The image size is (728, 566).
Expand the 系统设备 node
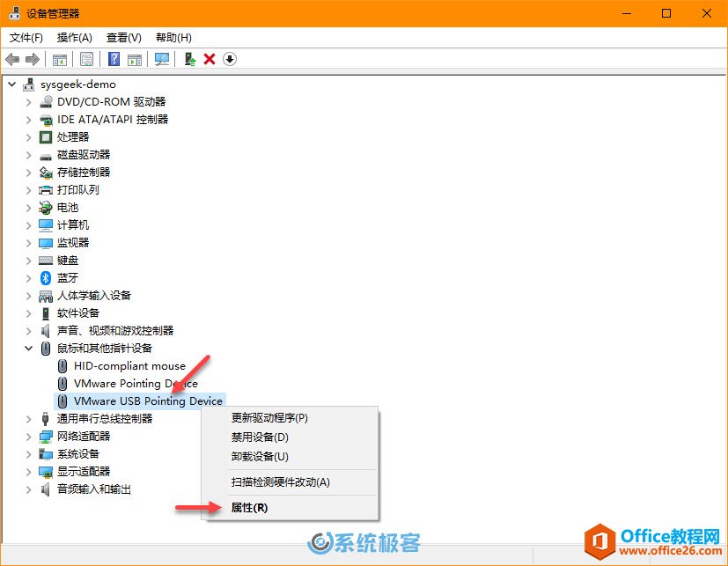[29, 454]
